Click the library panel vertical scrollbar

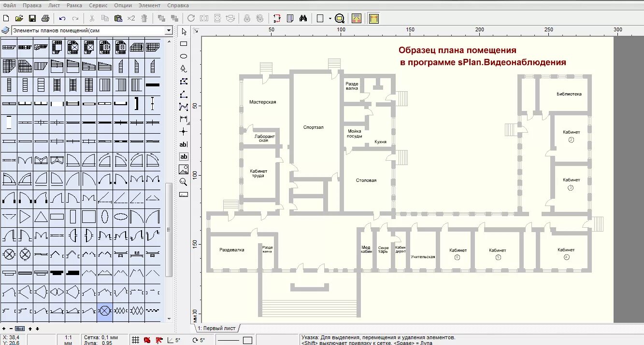click(x=169, y=230)
